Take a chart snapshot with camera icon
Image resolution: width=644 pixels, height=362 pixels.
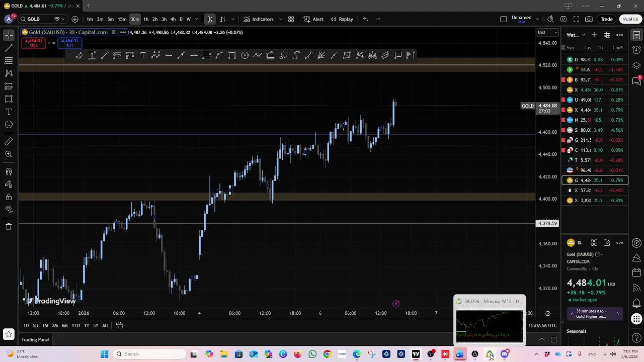589,19
